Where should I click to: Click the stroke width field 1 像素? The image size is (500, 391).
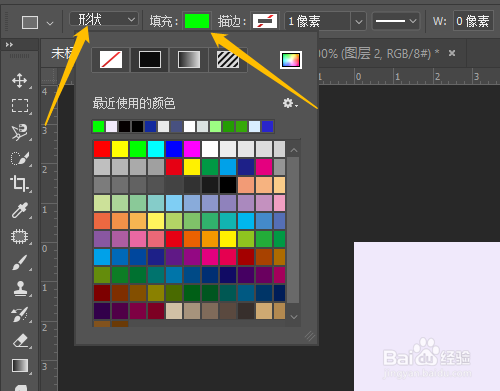click(318, 22)
